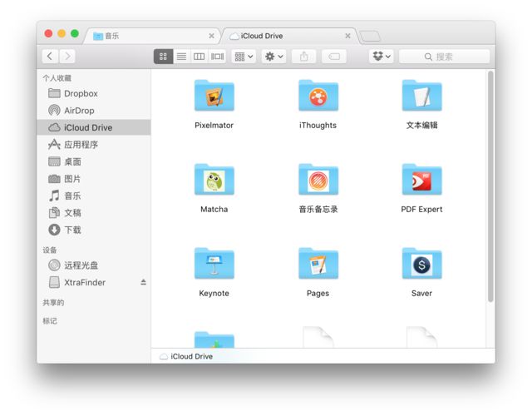The height and width of the screenshot is (416, 532).
Task: Open the Matcha folder
Action: point(214,180)
